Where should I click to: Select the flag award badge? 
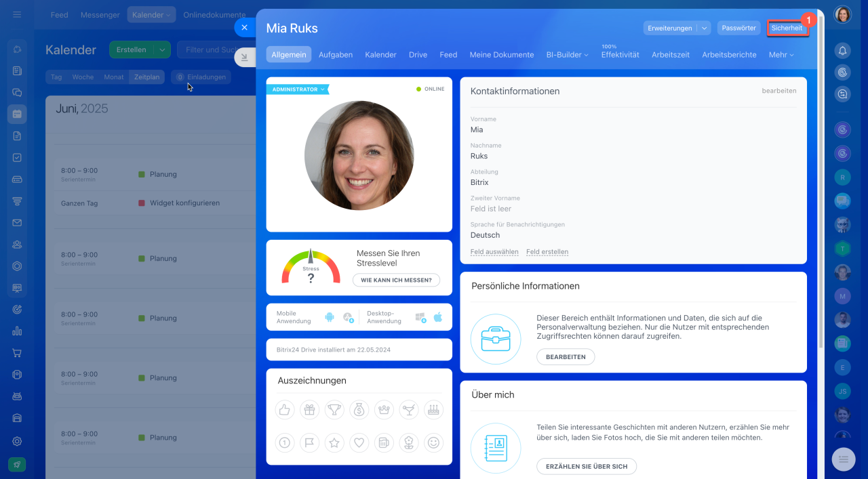[309, 442]
